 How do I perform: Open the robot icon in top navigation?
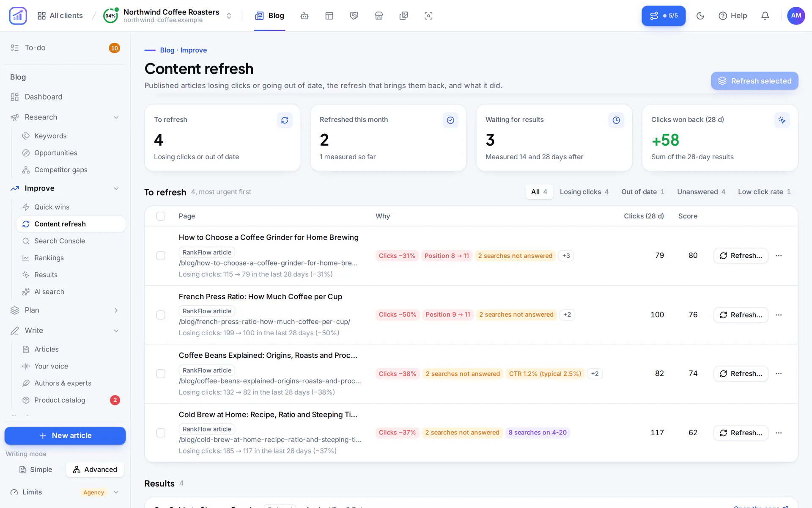point(304,16)
